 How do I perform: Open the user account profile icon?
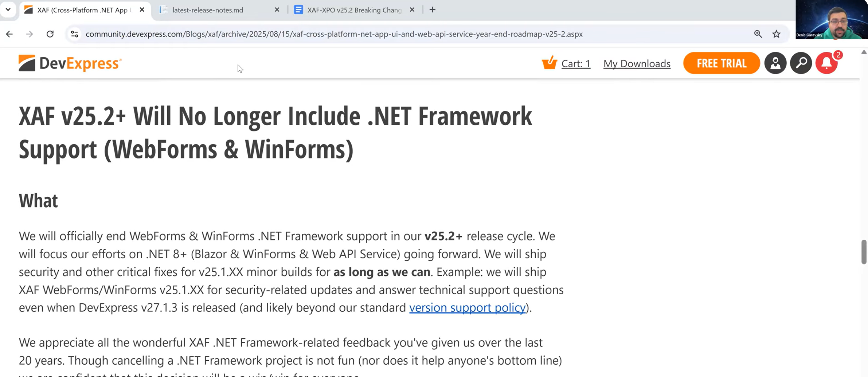tap(775, 63)
